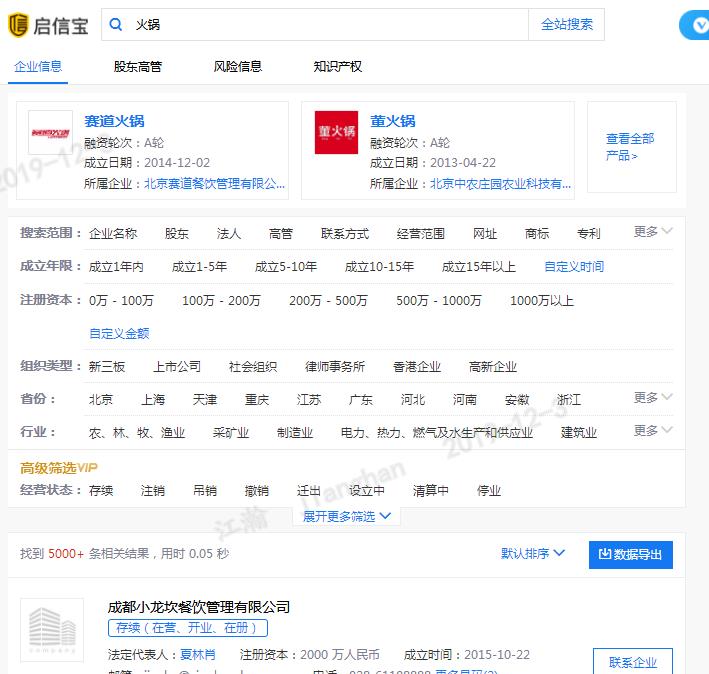Filter capital 1000万以上
The width and height of the screenshot is (709, 674).
[x=542, y=301]
